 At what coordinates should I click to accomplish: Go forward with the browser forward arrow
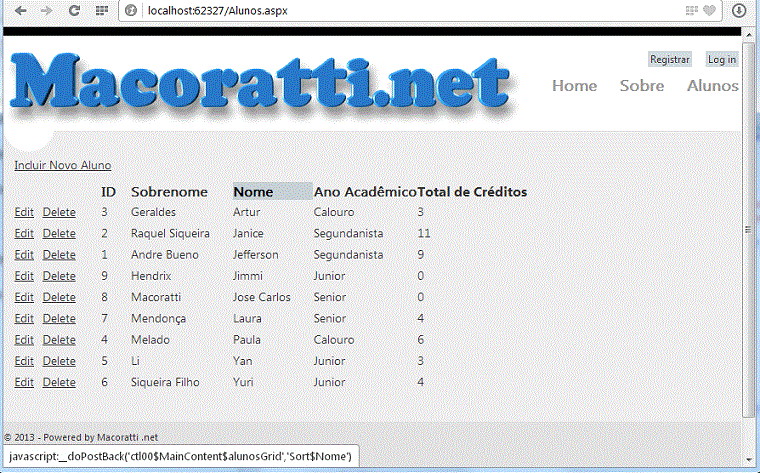click(x=46, y=11)
